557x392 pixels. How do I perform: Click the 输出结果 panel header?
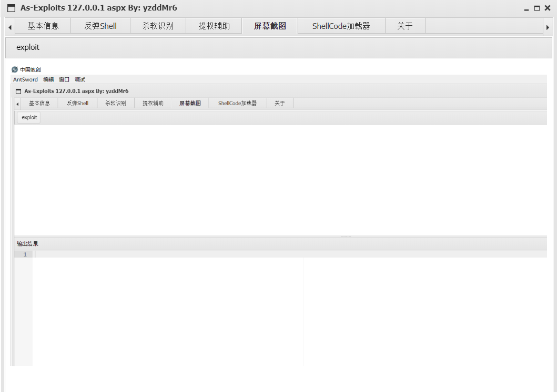(x=281, y=244)
